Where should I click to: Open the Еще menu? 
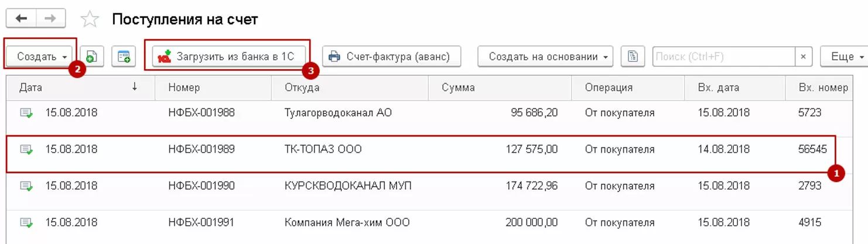point(847,57)
